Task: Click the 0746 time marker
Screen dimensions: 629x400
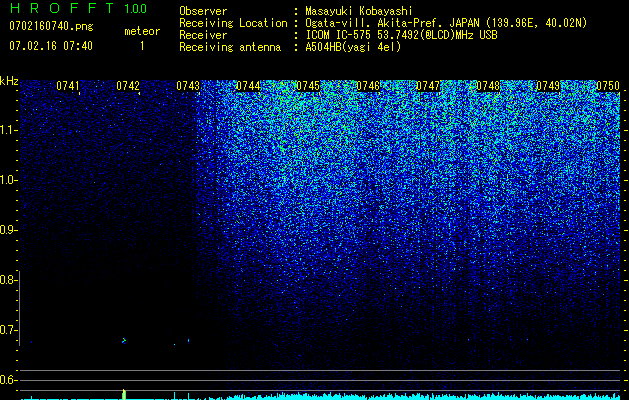Action: coord(368,86)
